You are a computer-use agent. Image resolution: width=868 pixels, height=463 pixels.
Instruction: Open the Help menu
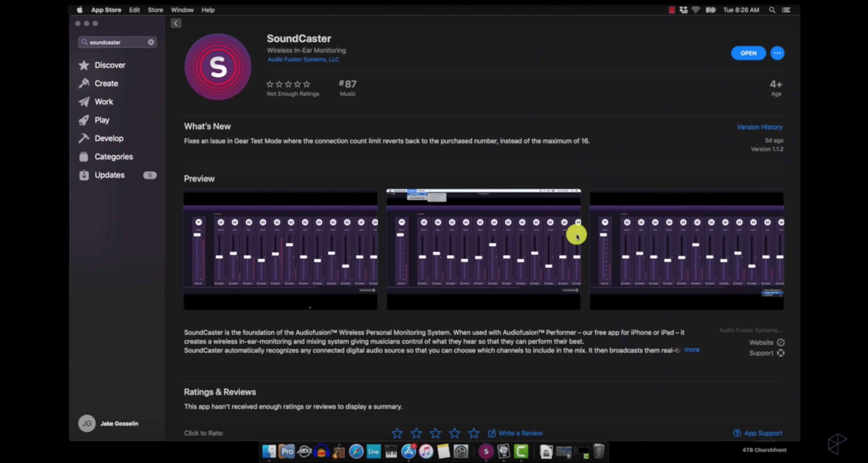[208, 10]
